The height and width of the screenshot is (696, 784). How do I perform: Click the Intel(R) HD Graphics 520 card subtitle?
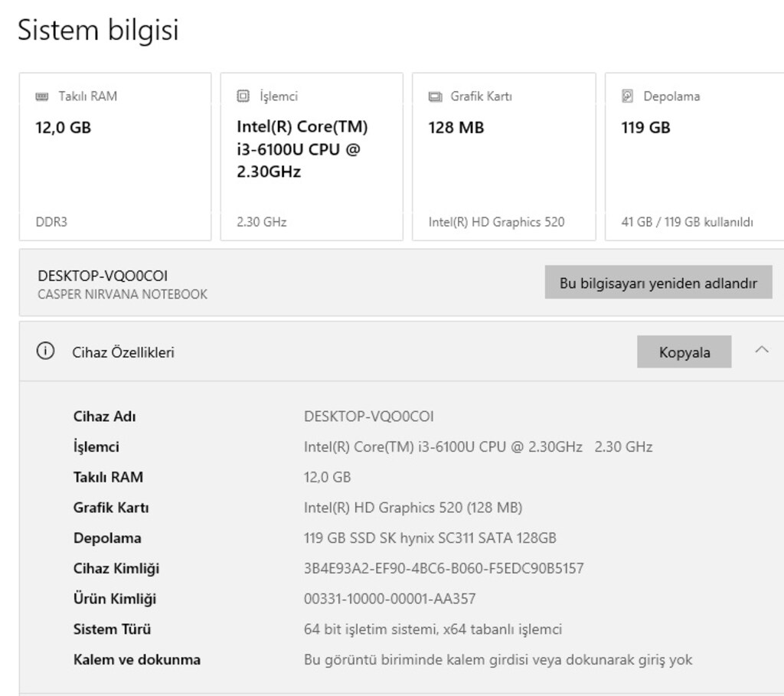click(496, 222)
